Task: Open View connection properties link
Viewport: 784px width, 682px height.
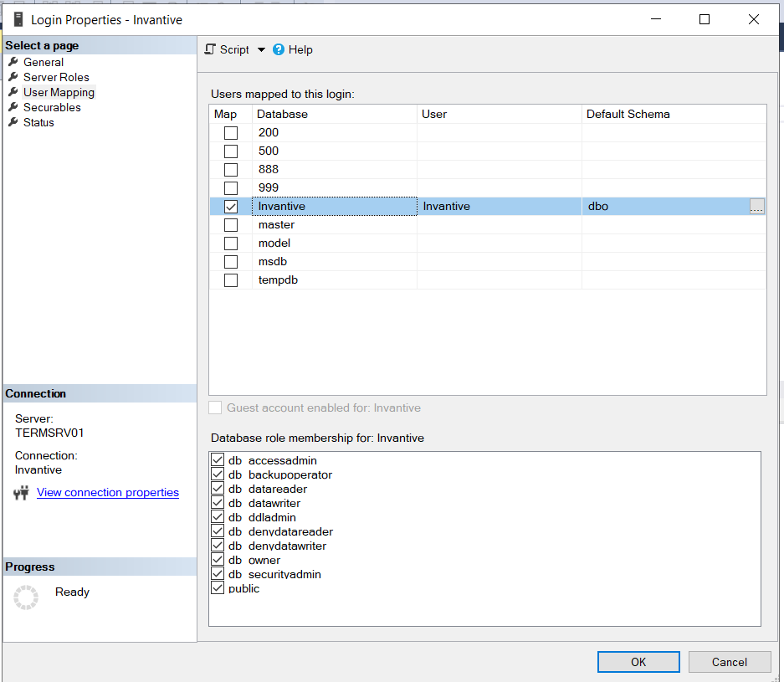Action: point(107,493)
